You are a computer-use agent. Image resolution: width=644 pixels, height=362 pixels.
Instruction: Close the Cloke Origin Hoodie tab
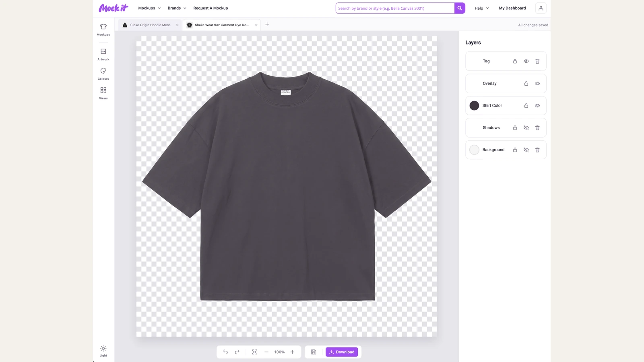coord(177,25)
